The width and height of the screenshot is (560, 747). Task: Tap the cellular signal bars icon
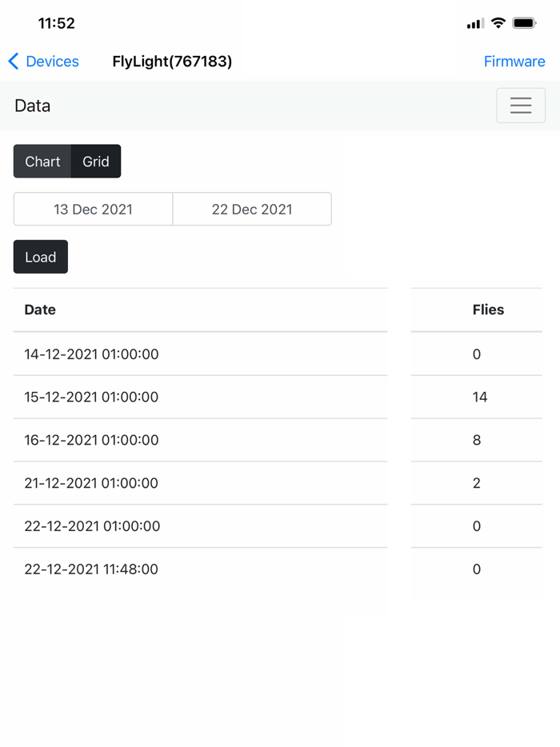tap(475, 23)
